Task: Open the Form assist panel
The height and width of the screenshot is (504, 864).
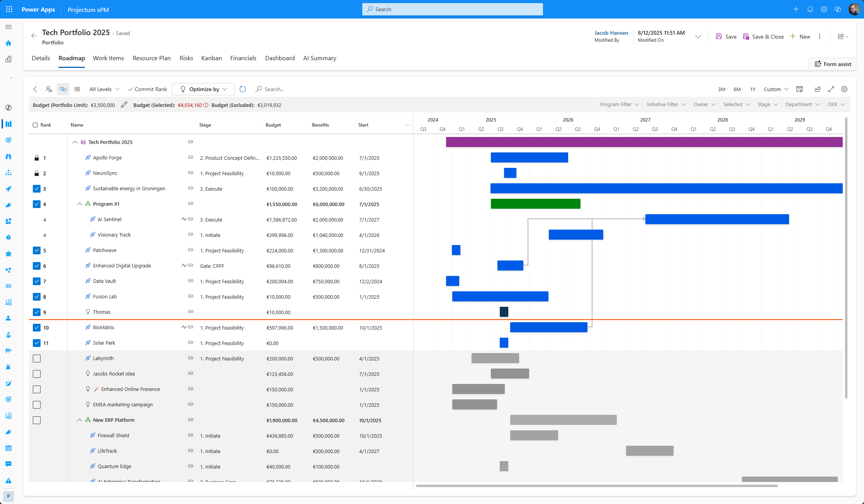Action: click(x=832, y=64)
